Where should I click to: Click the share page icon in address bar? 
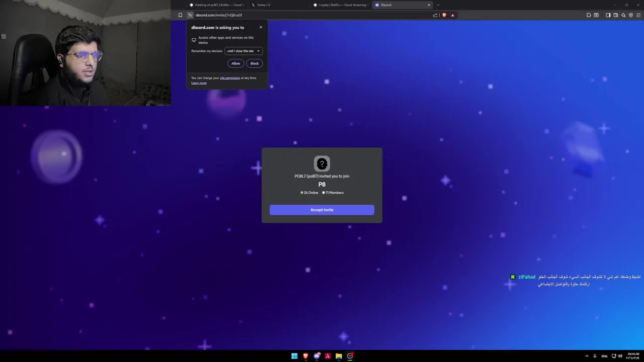[435, 15]
